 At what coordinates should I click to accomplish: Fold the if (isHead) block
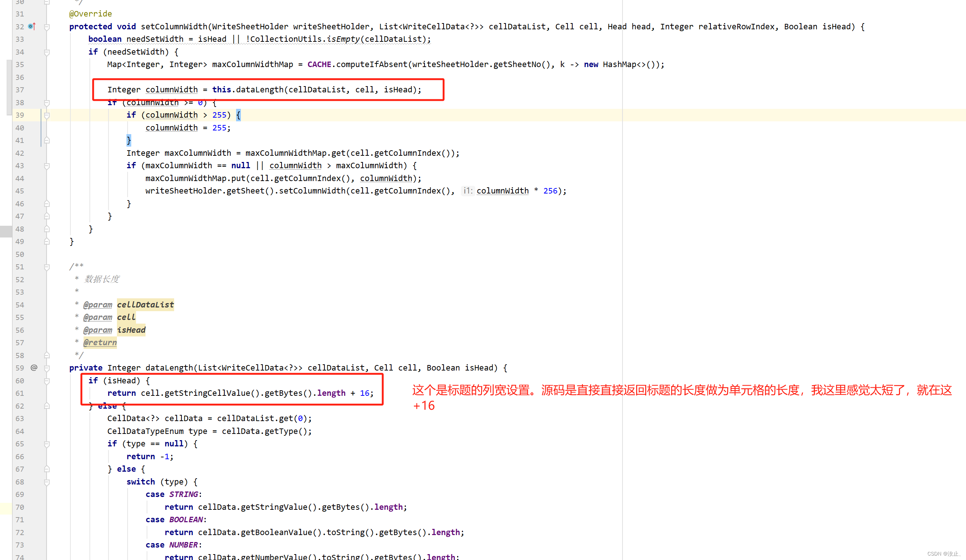click(x=47, y=381)
